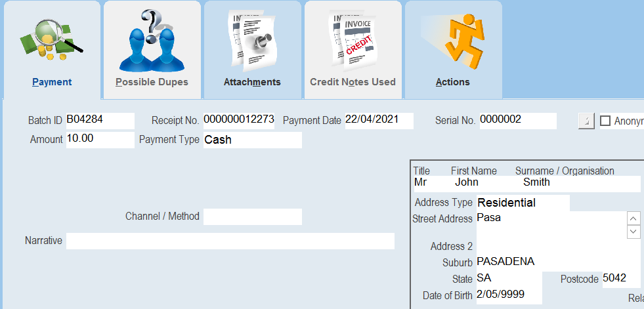The image size is (644, 309).
Task: Click the Payment money magnifier icon
Action: point(51,41)
